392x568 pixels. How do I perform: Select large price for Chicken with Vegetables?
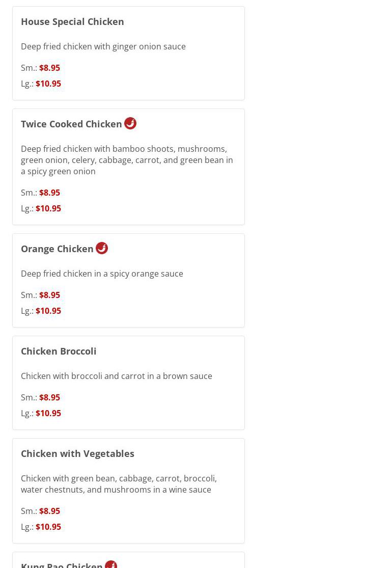pyautogui.click(x=48, y=527)
